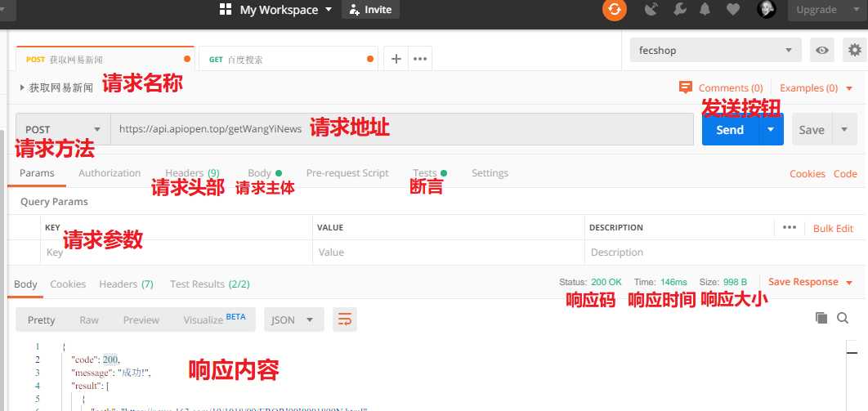The image size is (868, 411).
Task: Open the Examples (0) dropdown
Action: (x=816, y=88)
